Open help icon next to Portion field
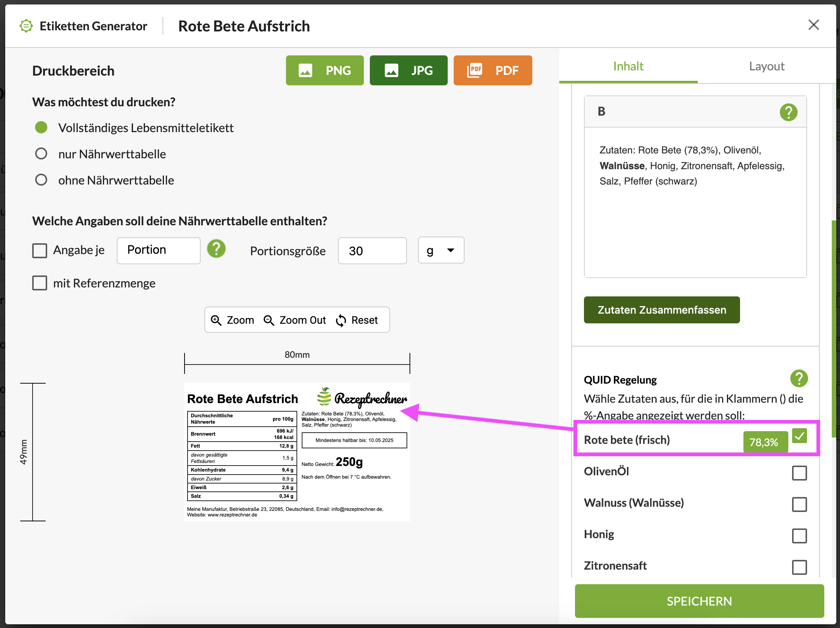 click(216, 249)
